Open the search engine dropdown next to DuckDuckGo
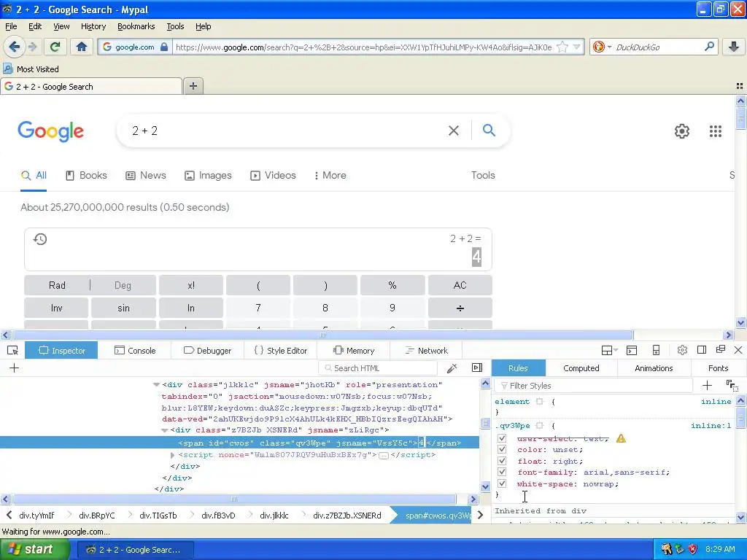 (609, 47)
